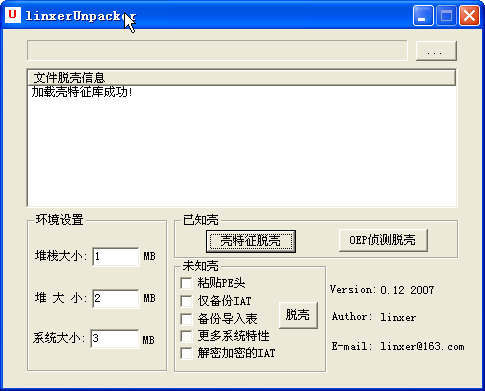Image resolution: width=485 pixels, height=391 pixels.
Task: Toggle the 仅备份IAT checkbox
Action: pos(186,301)
